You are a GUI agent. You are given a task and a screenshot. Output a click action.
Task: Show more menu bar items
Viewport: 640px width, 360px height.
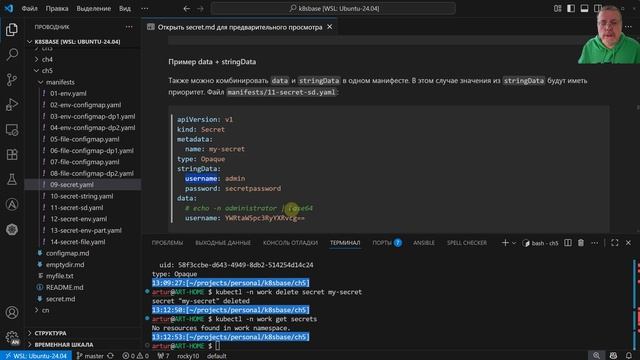pos(144,8)
